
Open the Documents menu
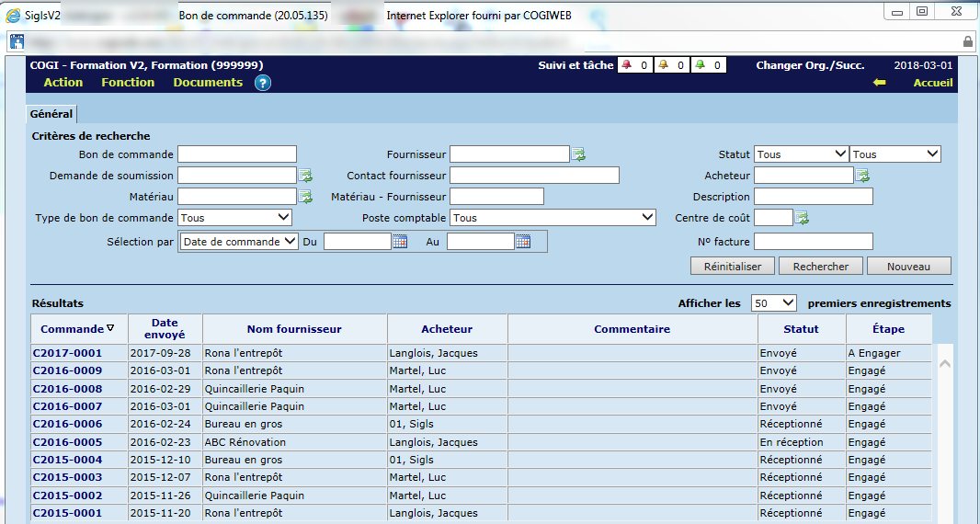pos(208,83)
